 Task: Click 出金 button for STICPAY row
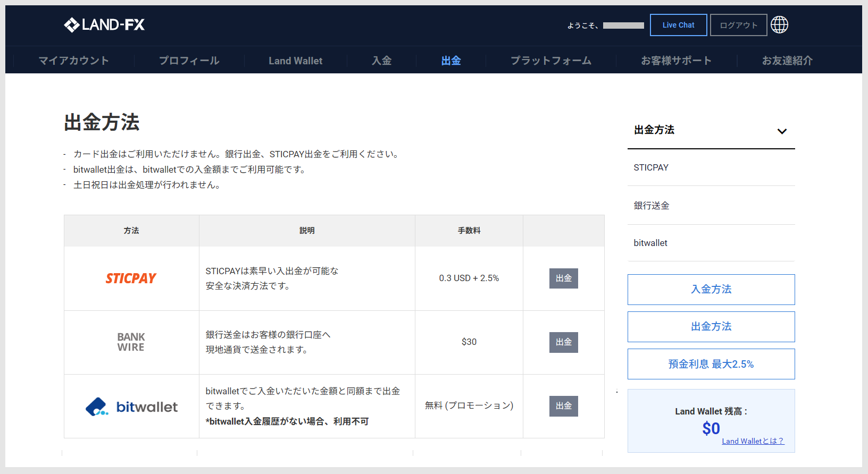click(x=563, y=278)
